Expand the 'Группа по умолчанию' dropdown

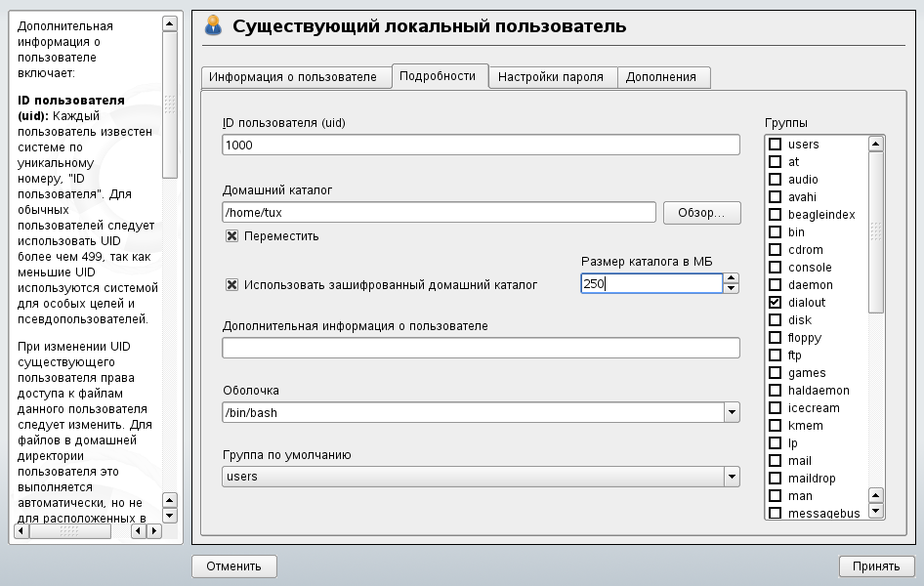pyautogui.click(x=731, y=477)
